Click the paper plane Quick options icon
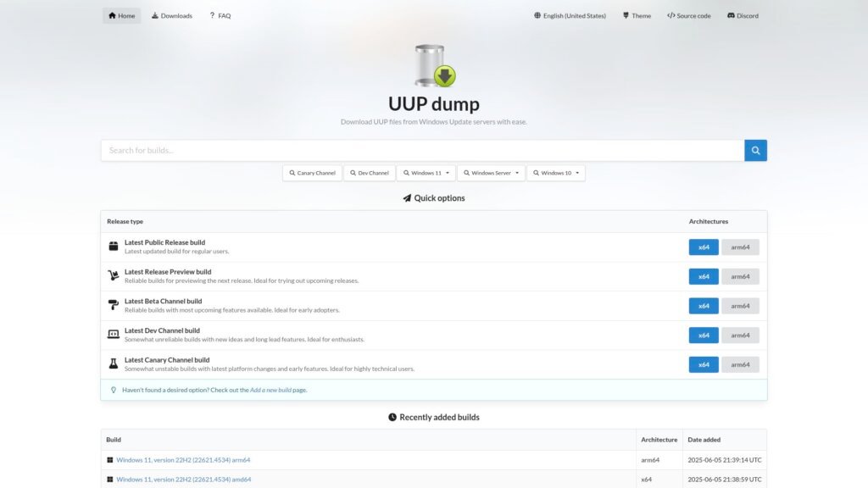 point(407,198)
